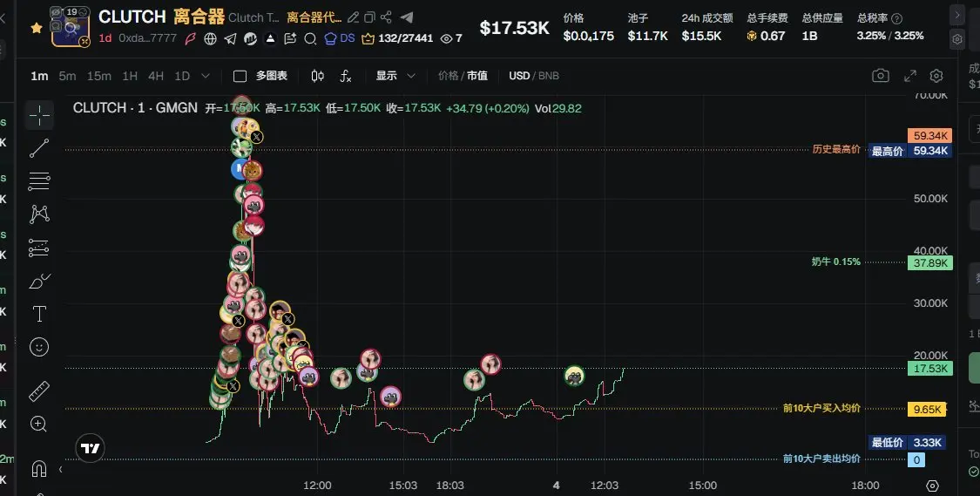The height and width of the screenshot is (496, 980).
Task: Click the 9.65K top-10 buy average label
Action: [927, 410]
